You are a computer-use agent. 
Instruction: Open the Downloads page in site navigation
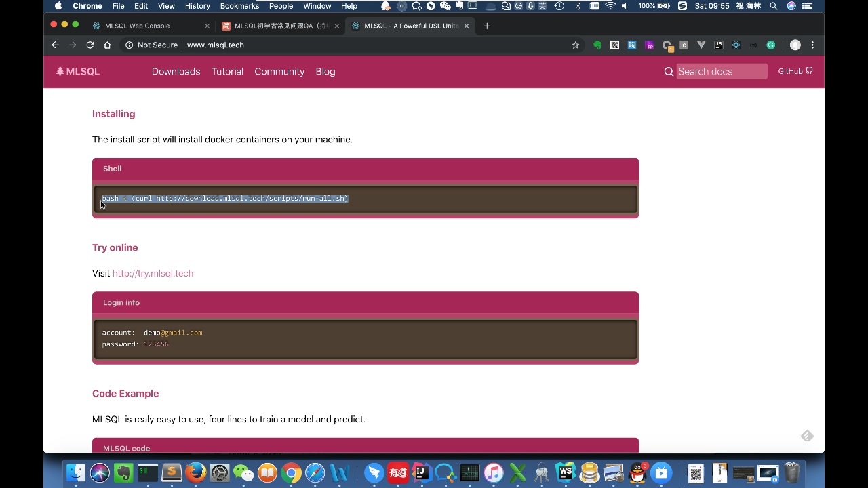tap(176, 72)
